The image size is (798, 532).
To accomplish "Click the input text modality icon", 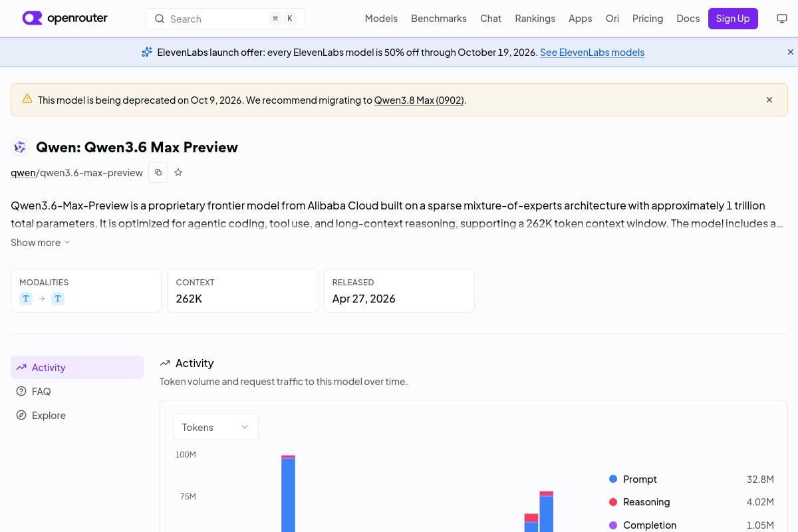I will [26, 299].
